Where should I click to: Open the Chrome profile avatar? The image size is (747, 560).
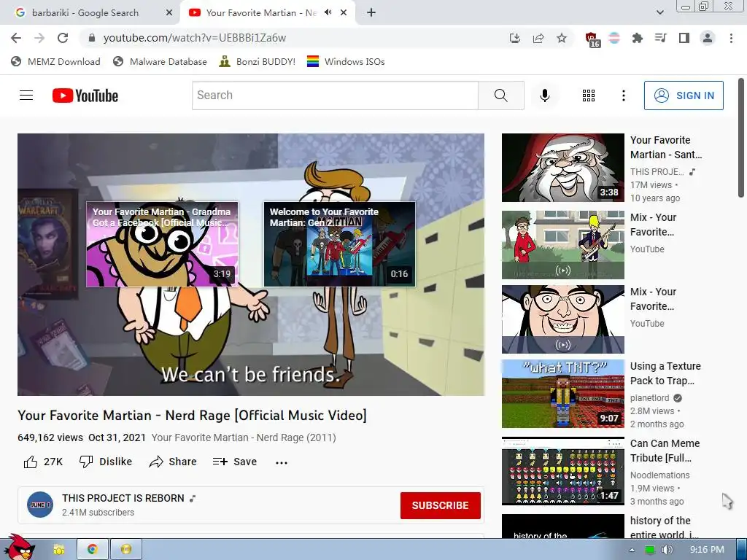[708, 38]
